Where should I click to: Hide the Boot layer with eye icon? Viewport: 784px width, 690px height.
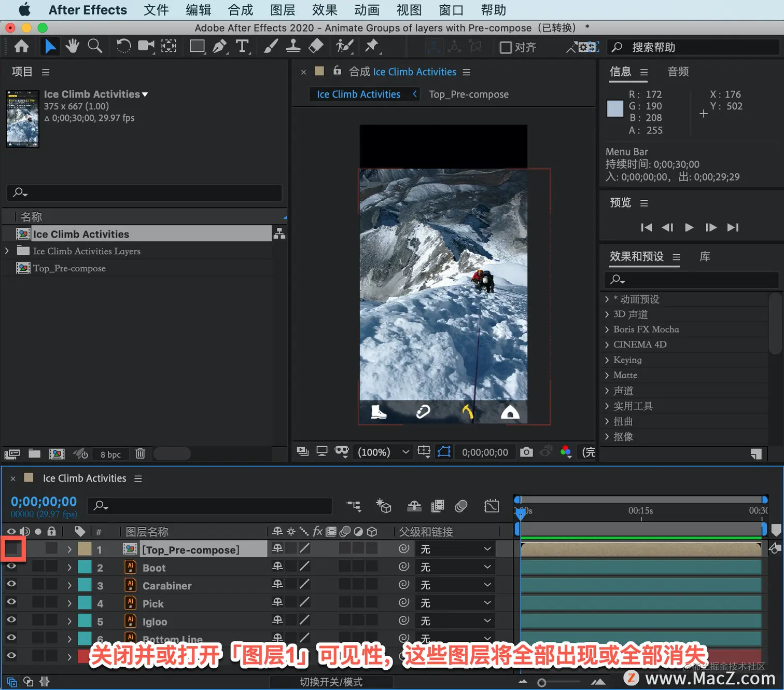click(11, 567)
